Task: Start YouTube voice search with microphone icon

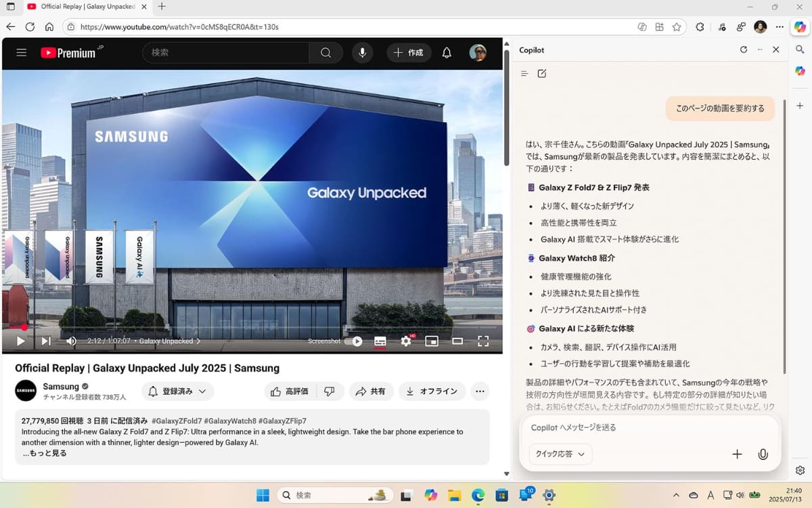Action: click(362, 53)
